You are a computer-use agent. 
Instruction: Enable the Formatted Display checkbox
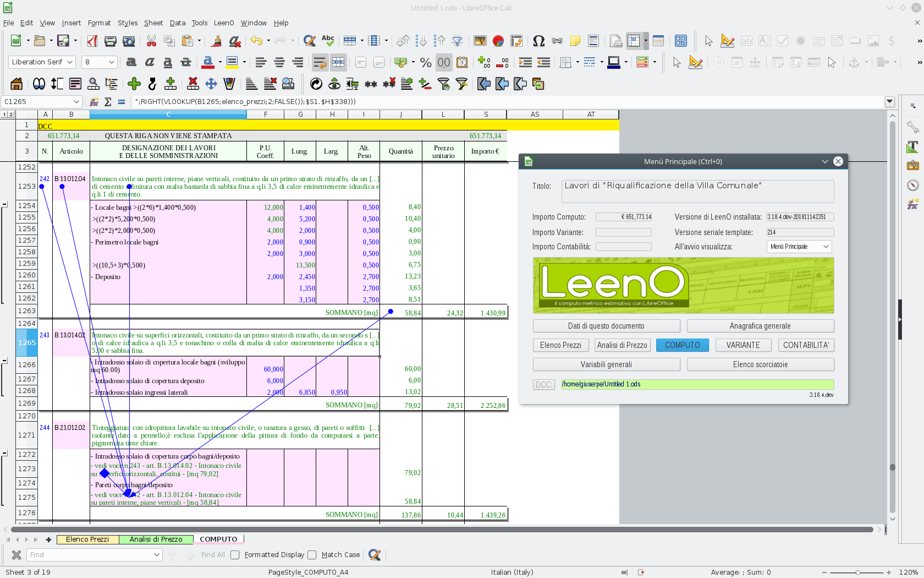(x=235, y=555)
